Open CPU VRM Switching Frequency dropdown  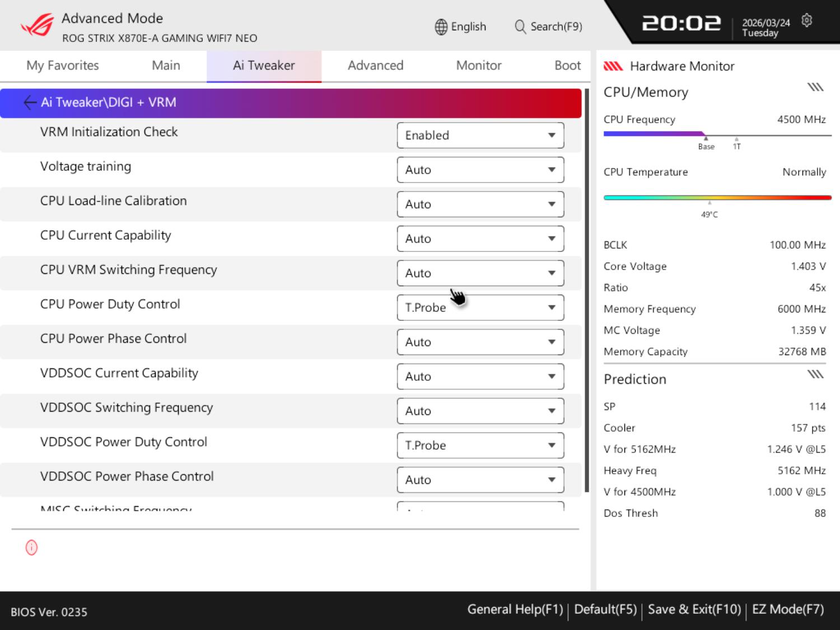(x=480, y=273)
